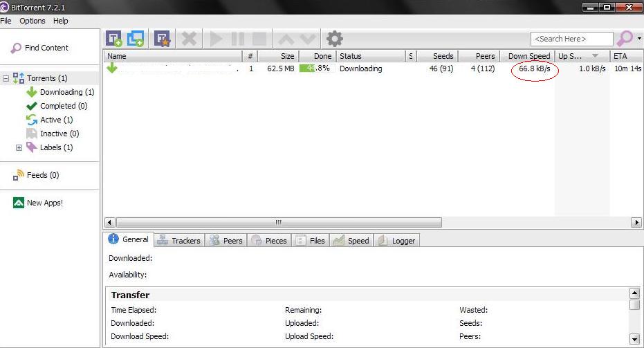Click the horizontal scrollbar right arrow
This screenshot has width=644, height=348.
636,222
